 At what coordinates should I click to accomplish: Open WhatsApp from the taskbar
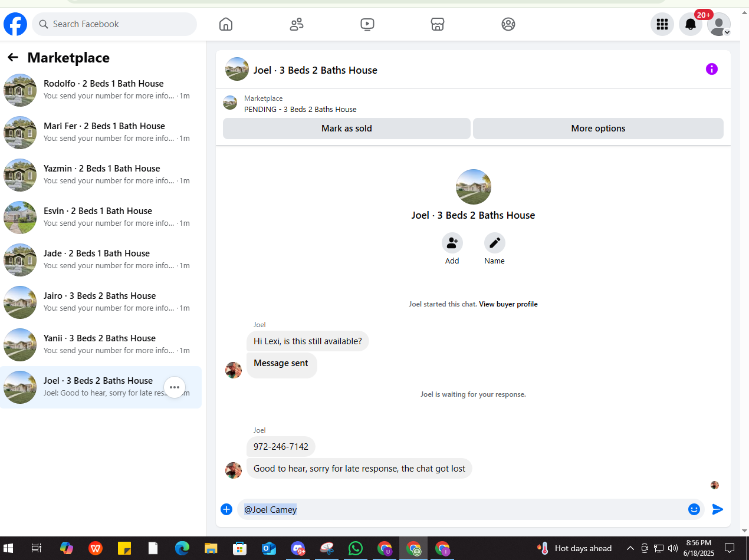pyautogui.click(x=356, y=548)
